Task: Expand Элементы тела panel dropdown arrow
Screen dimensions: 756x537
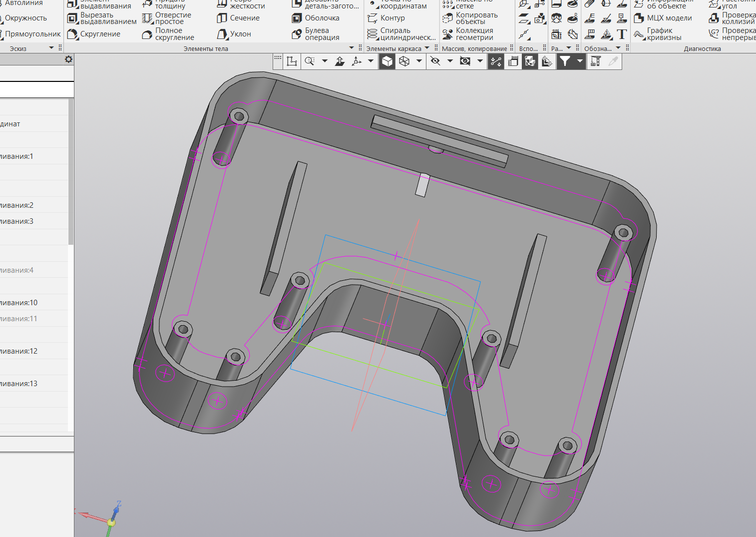Action: point(352,48)
